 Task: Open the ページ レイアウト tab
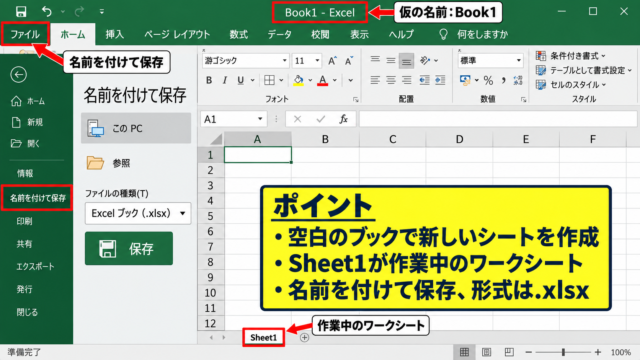click(177, 34)
